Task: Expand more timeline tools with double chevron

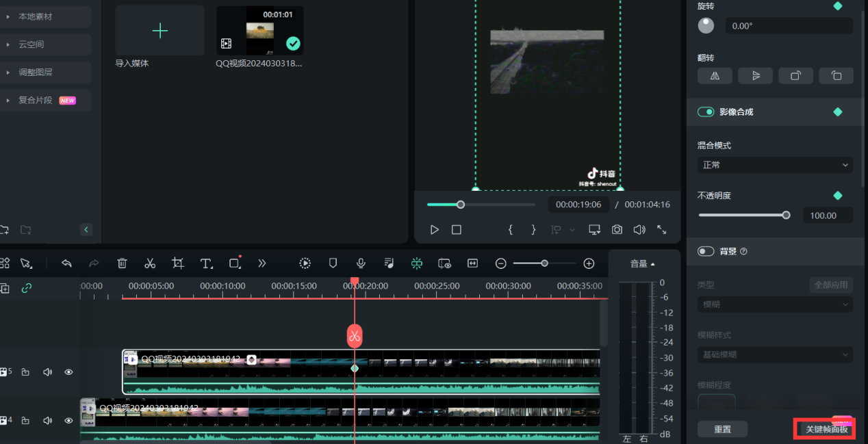Action: (x=261, y=263)
